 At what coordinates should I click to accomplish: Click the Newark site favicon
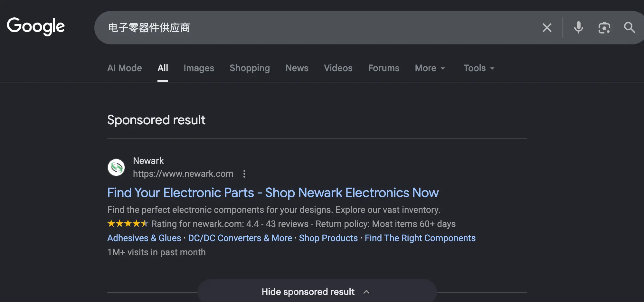click(x=117, y=167)
